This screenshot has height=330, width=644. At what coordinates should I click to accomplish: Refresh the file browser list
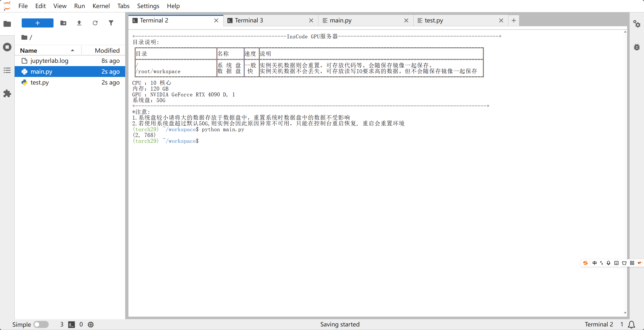point(95,23)
